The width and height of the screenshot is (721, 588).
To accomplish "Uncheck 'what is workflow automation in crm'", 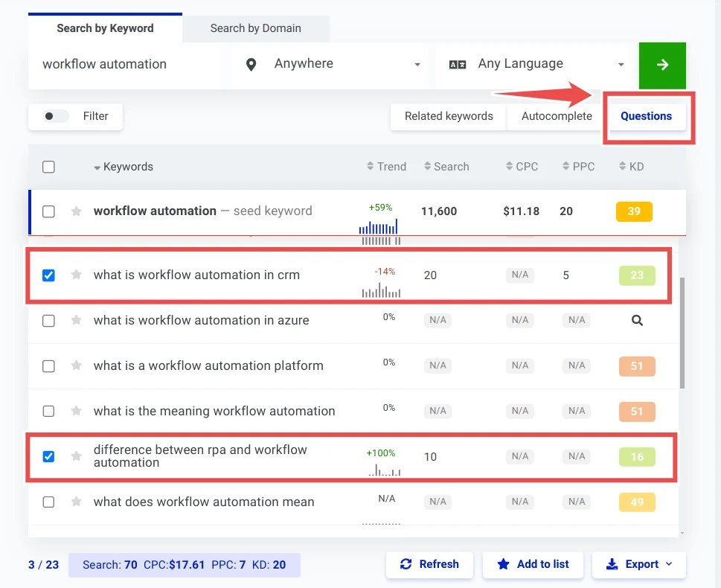I will 49,275.
